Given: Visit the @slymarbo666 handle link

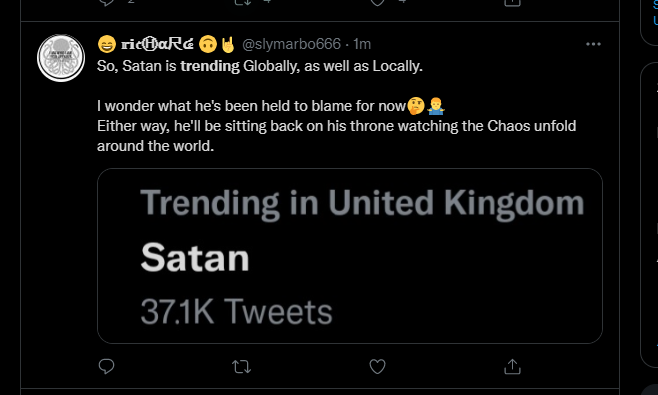Looking at the screenshot, I should (x=292, y=44).
